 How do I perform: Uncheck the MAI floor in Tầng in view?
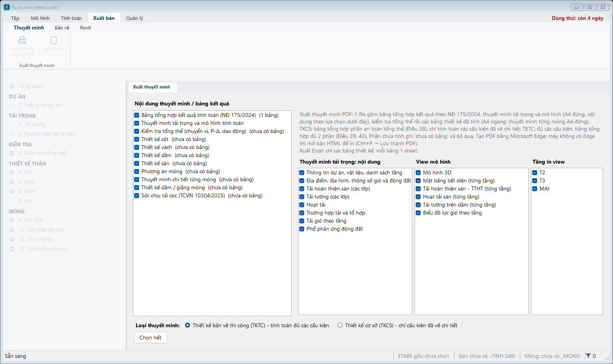point(535,189)
